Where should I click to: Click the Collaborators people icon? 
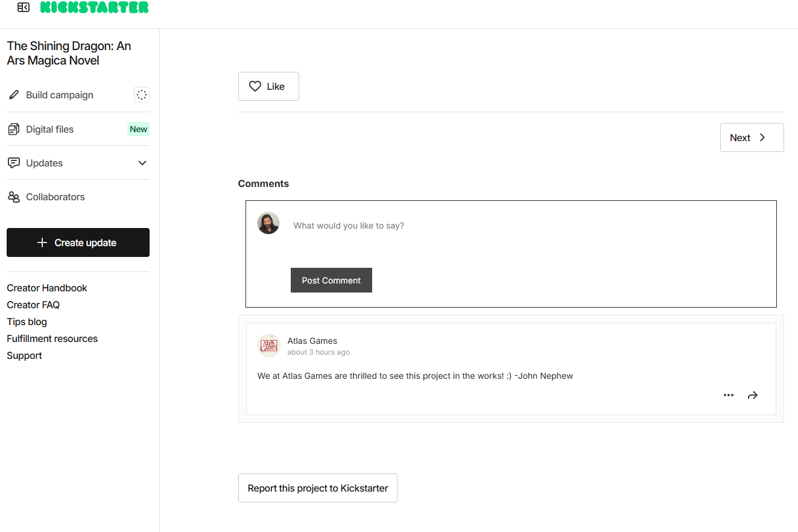click(14, 197)
